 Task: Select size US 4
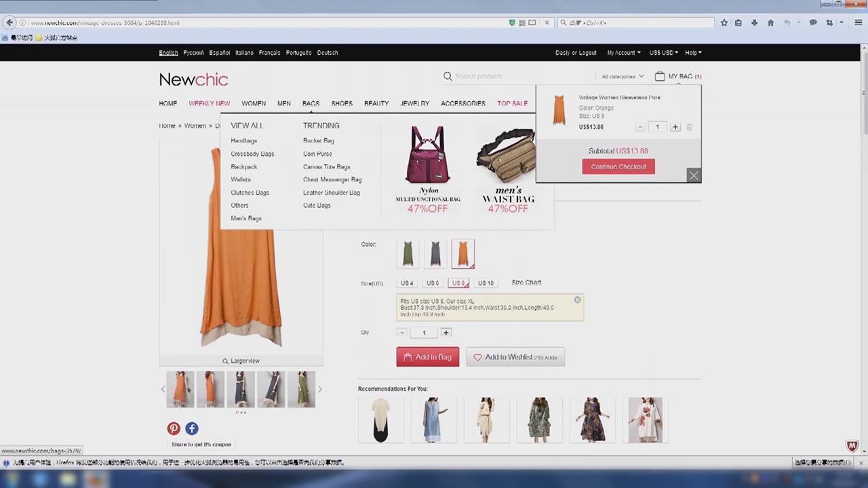[407, 283]
